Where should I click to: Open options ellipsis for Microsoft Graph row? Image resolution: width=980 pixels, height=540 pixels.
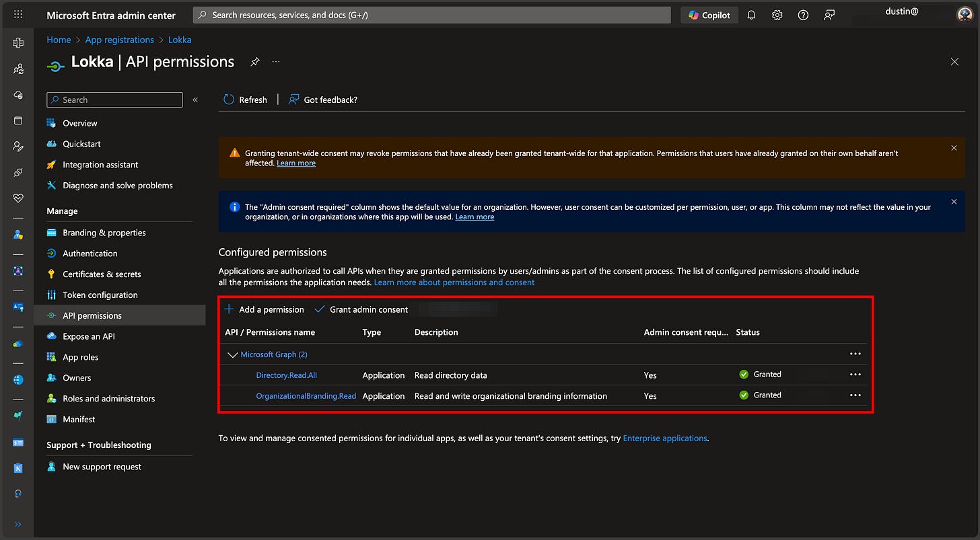click(x=855, y=354)
